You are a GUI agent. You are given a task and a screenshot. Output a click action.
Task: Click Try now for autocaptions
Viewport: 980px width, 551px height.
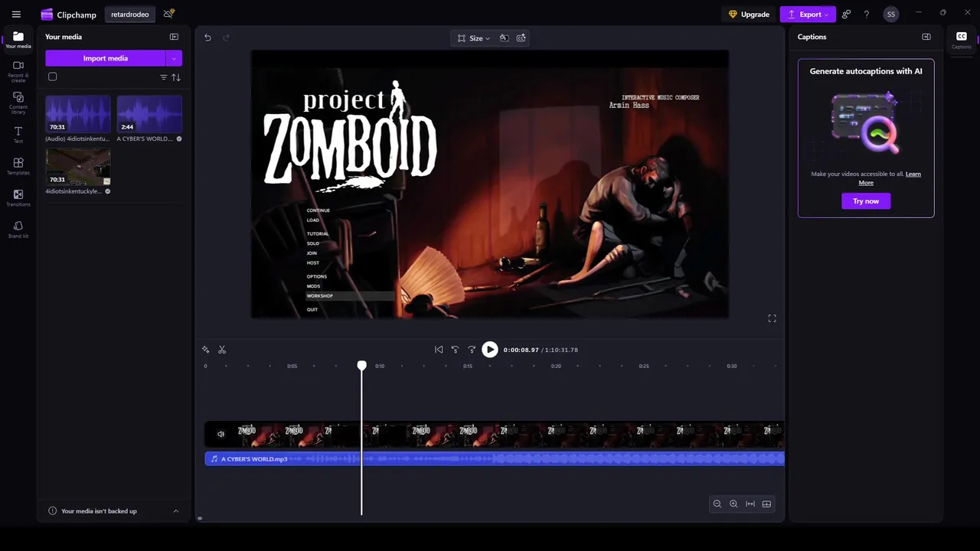coord(866,201)
